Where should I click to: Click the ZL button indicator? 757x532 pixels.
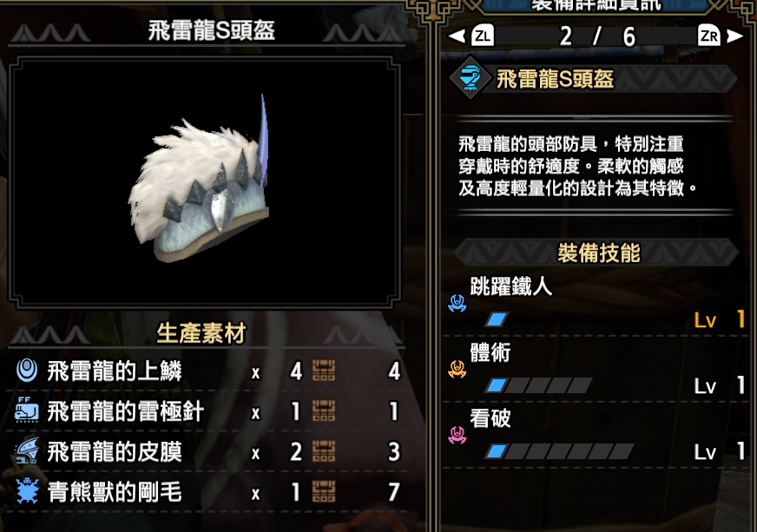click(x=483, y=36)
